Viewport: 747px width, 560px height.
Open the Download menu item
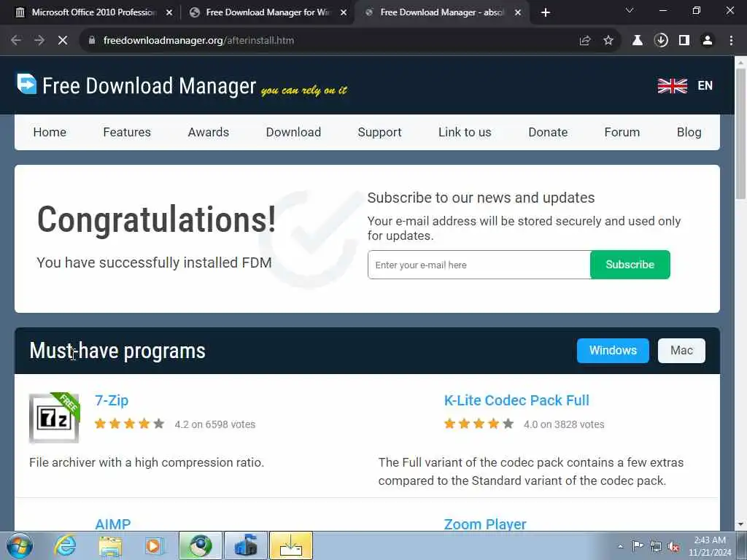pos(293,133)
